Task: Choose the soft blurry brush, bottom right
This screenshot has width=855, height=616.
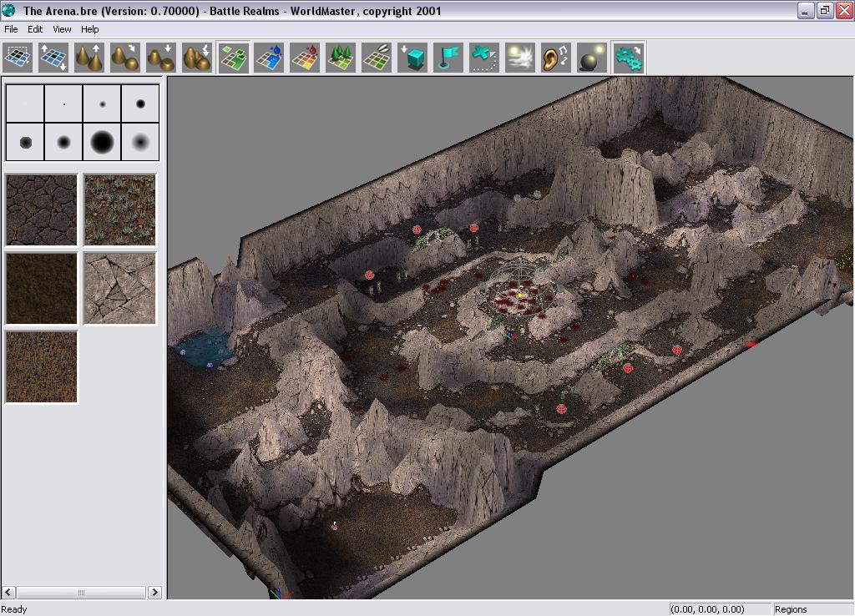Action: (x=140, y=142)
